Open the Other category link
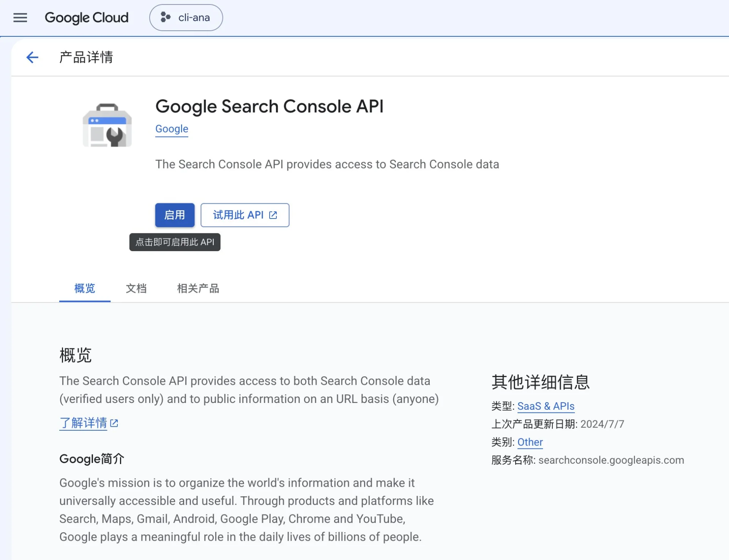729x560 pixels. (x=530, y=442)
